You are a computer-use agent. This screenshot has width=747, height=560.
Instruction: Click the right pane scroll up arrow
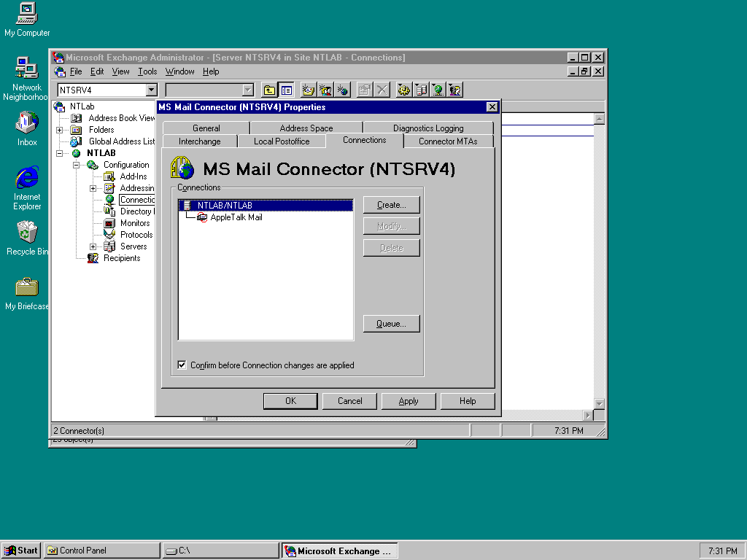600,119
